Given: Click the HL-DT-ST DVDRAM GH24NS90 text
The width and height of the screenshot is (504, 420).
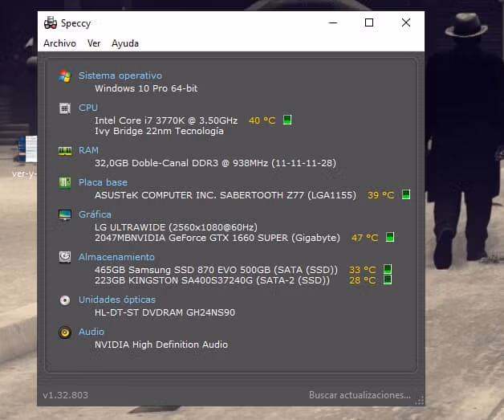Looking at the screenshot, I should pyautogui.click(x=165, y=312).
